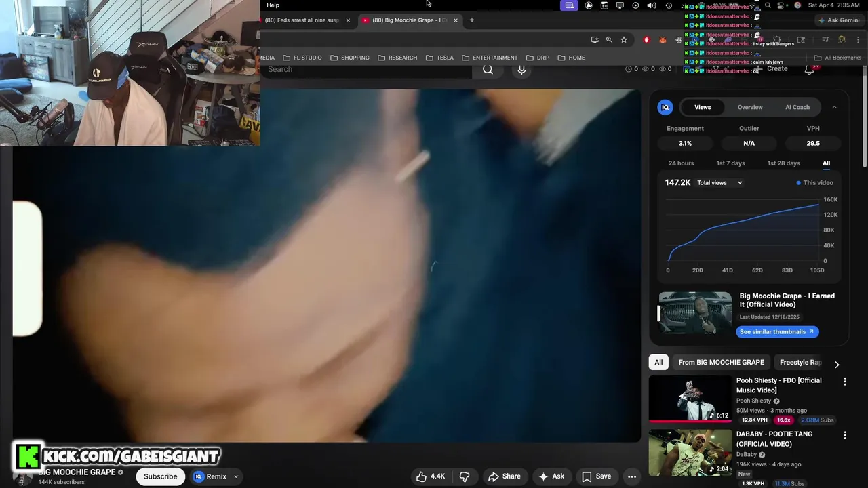Open options menu for Pooh Shiesty FDO video

845,382
